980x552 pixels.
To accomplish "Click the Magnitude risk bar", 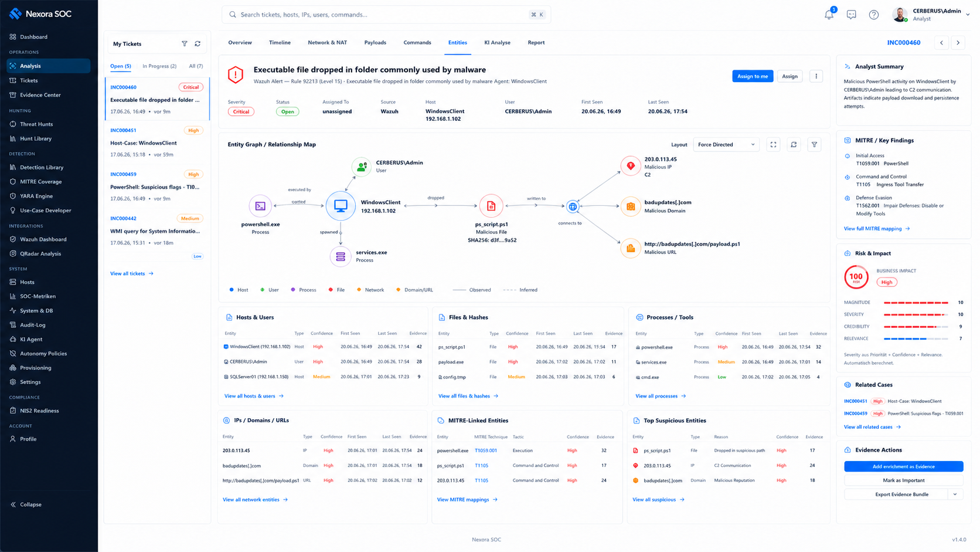I will (x=916, y=303).
